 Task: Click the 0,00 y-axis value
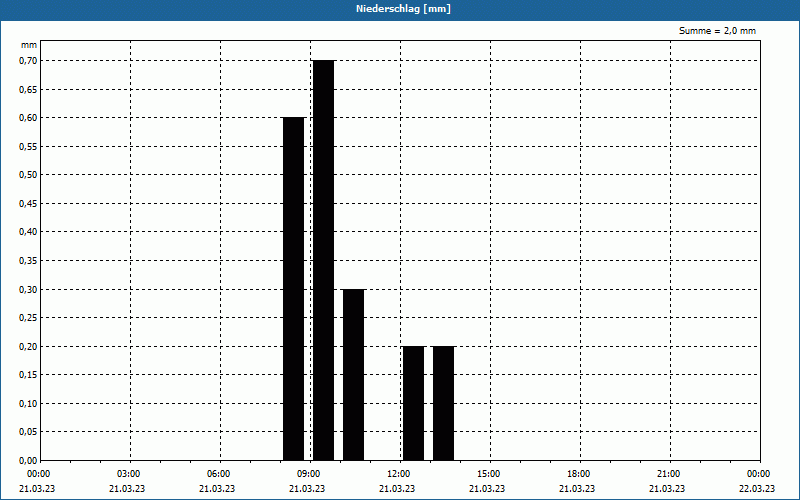[28, 460]
